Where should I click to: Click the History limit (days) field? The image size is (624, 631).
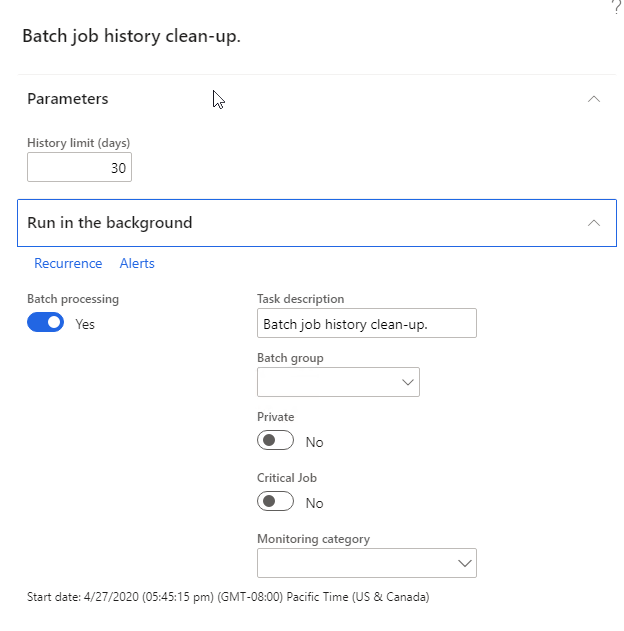(x=79, y=167)
